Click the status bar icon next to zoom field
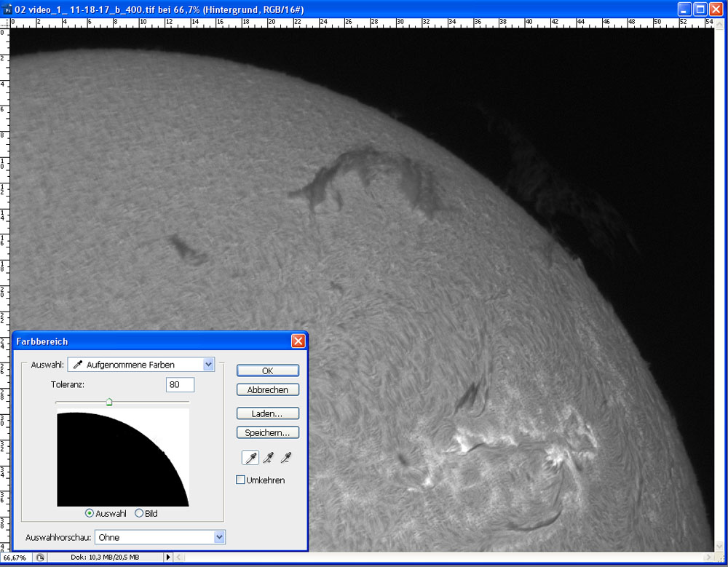 click(40, 558)
